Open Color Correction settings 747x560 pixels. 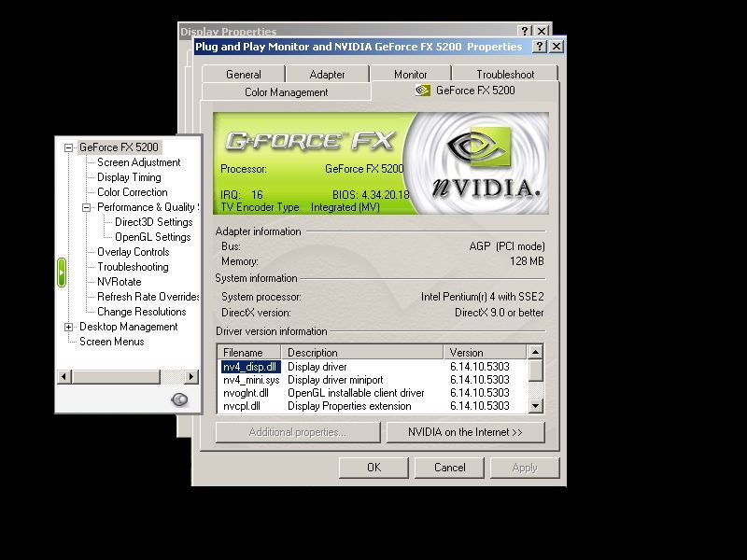tap(133, 192)
